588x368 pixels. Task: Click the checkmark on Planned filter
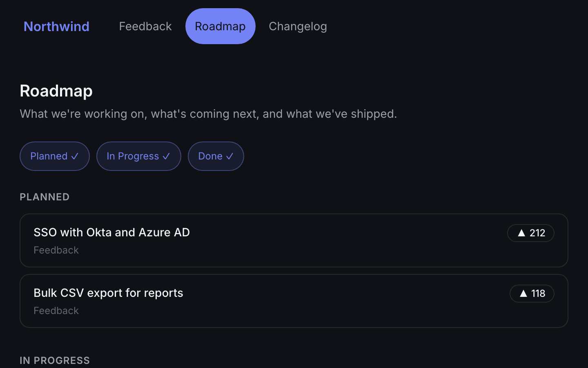point(75,156)
